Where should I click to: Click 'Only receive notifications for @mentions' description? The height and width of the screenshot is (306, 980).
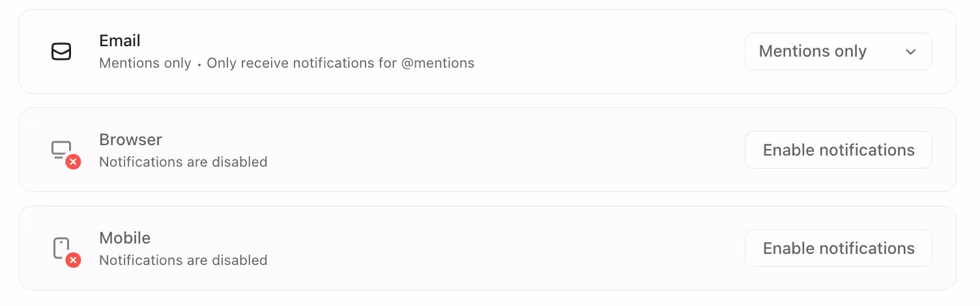[x=340, y=63]
